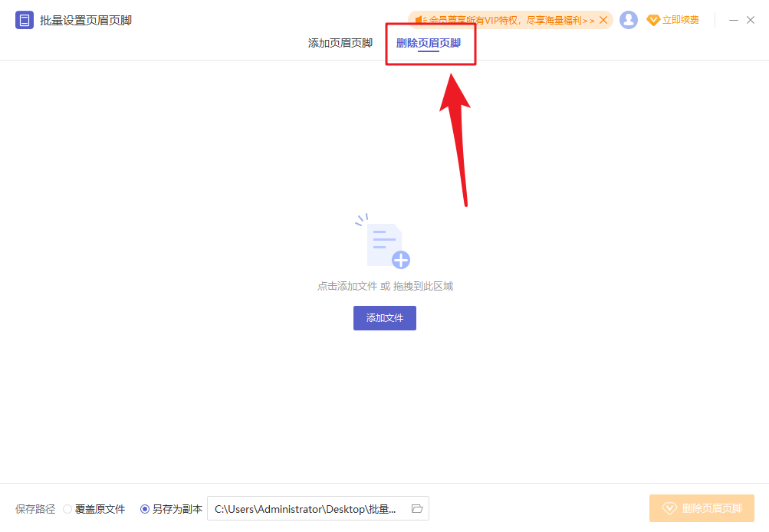Switch to the 添加页眉页脚 tab

(x=340, y=43)
